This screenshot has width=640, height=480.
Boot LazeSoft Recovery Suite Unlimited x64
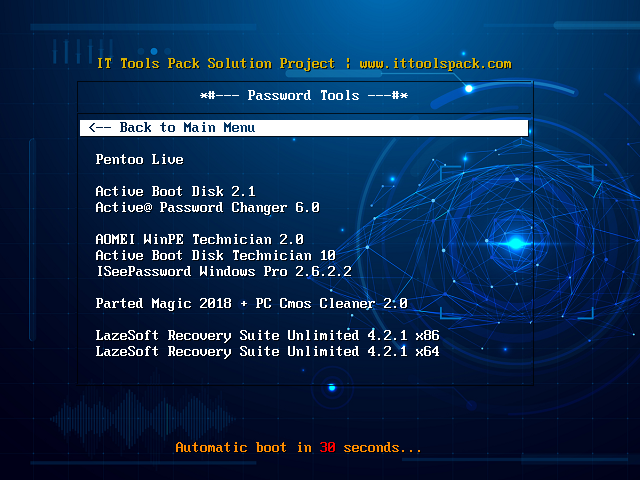pos(267,351)
